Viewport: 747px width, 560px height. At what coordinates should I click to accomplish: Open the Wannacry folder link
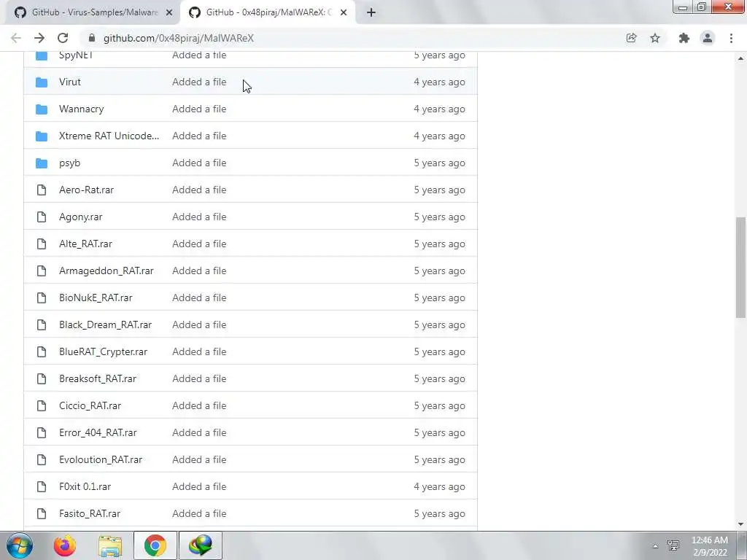[82, 109]
